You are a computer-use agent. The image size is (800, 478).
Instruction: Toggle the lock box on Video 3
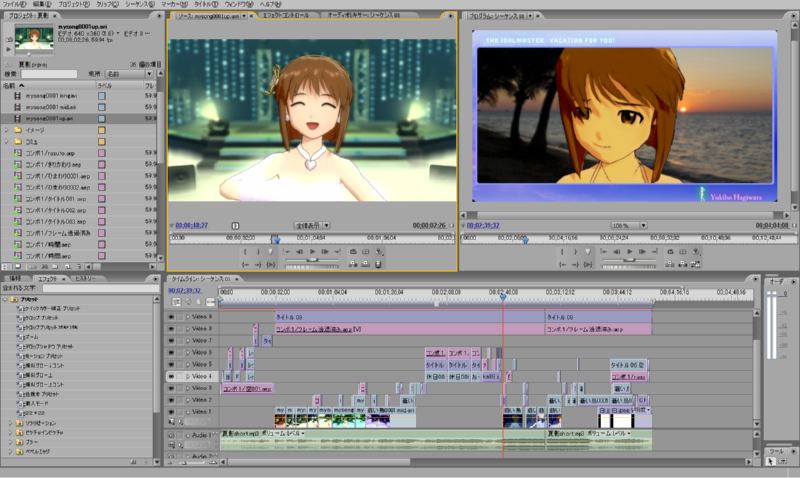point(180,388)
